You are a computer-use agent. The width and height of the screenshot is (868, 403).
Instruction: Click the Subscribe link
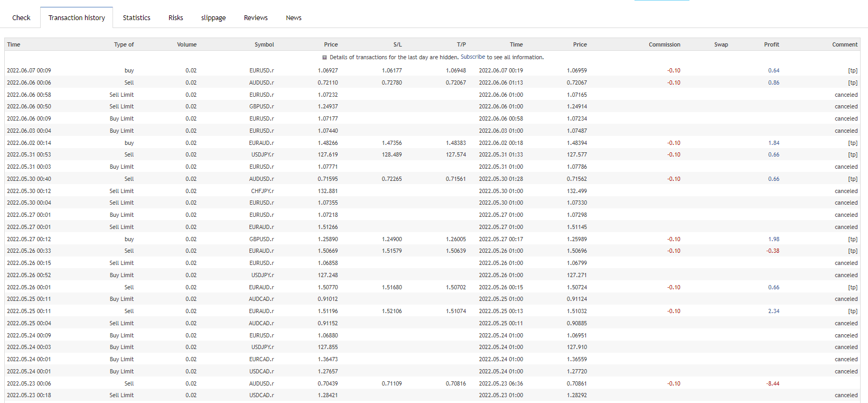pyautogui.click(x=473, y=57)
